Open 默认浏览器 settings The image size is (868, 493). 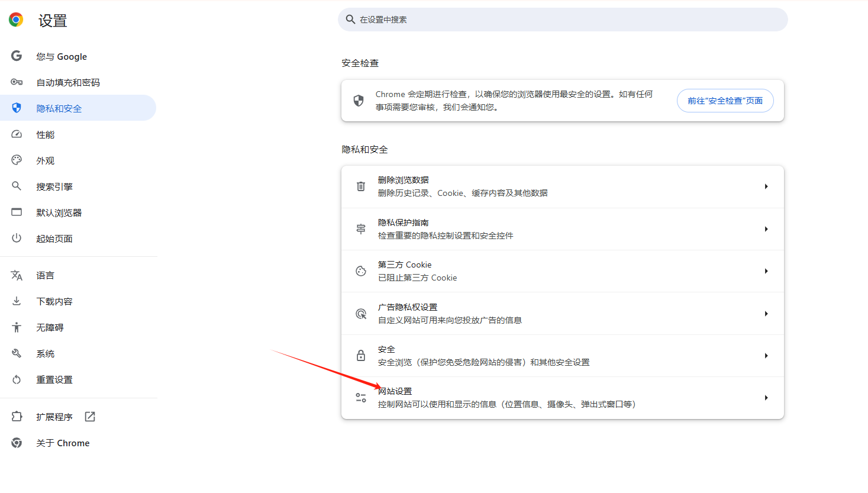[x=78, y=212]
